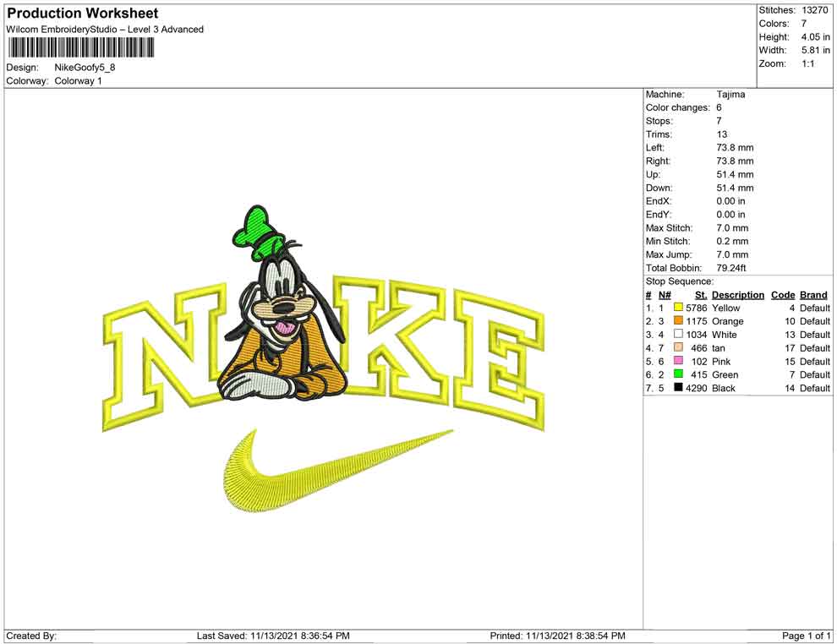Click 'Last Saved: 11/13/2021 8:36:54 PM'
The image size is (837, 644).
click(273, 636)
